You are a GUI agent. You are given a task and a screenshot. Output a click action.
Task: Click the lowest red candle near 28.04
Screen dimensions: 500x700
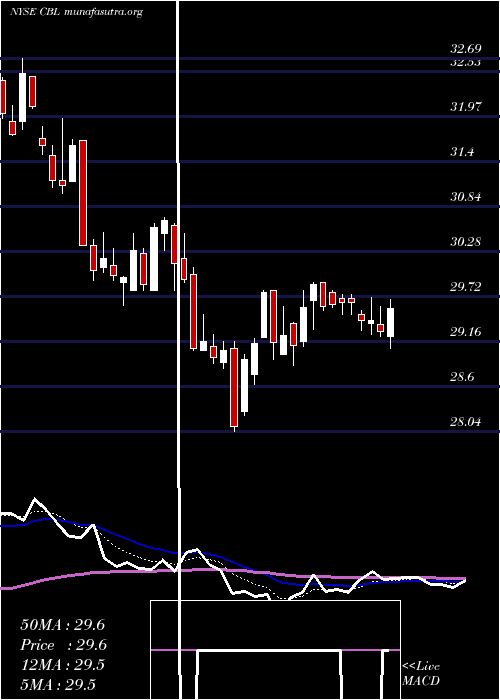(234, 387)
